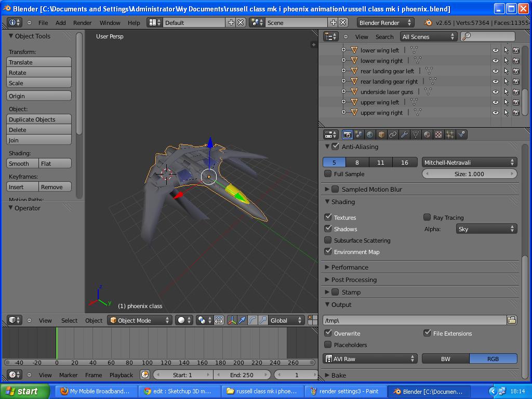Open the 'AVI Raw' output format dropdown
Image resolution: width=532 pixels, height=399 pixels.
(369, 358)
